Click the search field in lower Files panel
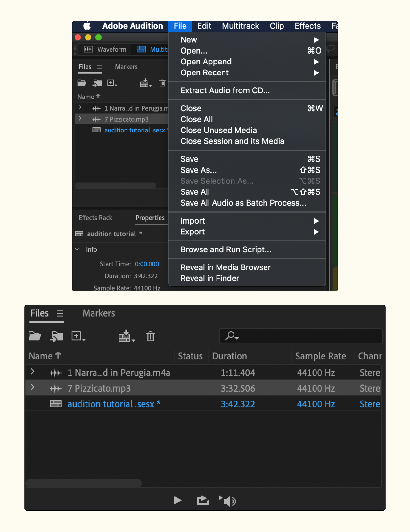This screenshot has width=410, height=532. coord(301,336)
